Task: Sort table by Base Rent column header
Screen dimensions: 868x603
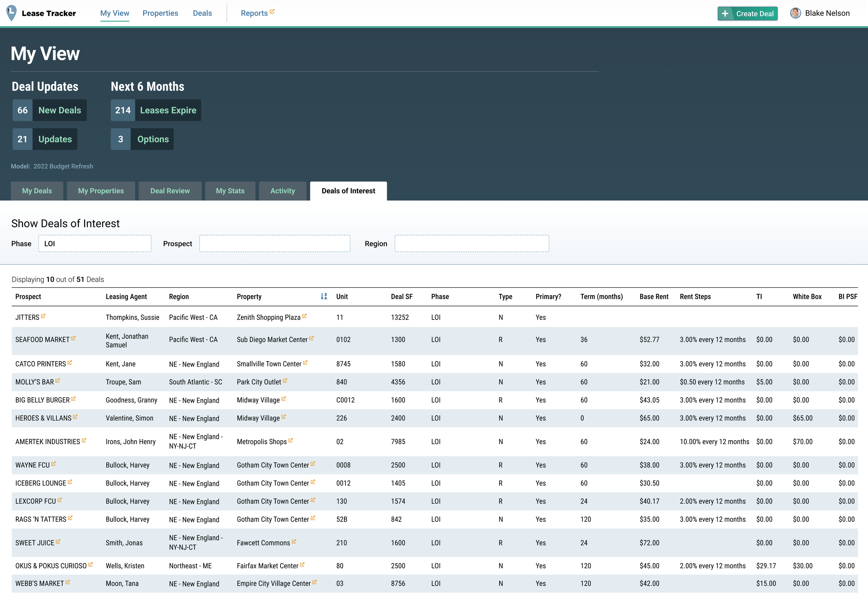Action: pyautogui.click(x=654, y=297)
